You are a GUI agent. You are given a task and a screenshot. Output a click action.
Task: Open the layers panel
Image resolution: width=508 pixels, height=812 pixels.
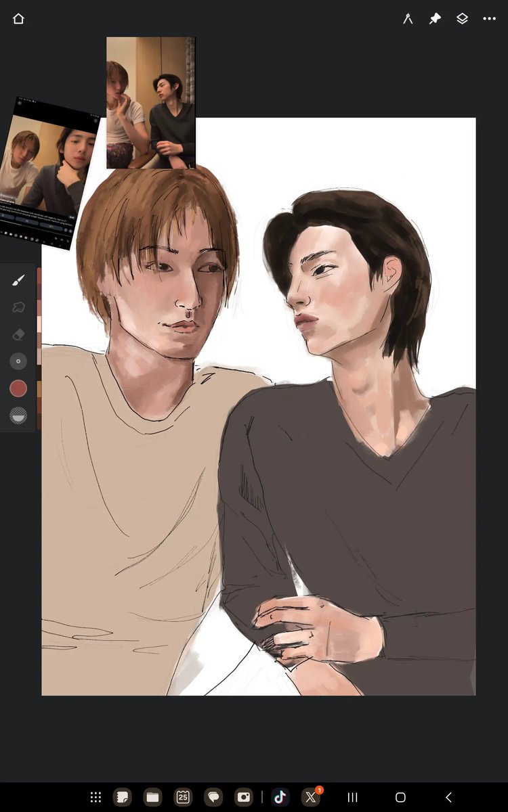pyautogui.click(x=462, y=19)
